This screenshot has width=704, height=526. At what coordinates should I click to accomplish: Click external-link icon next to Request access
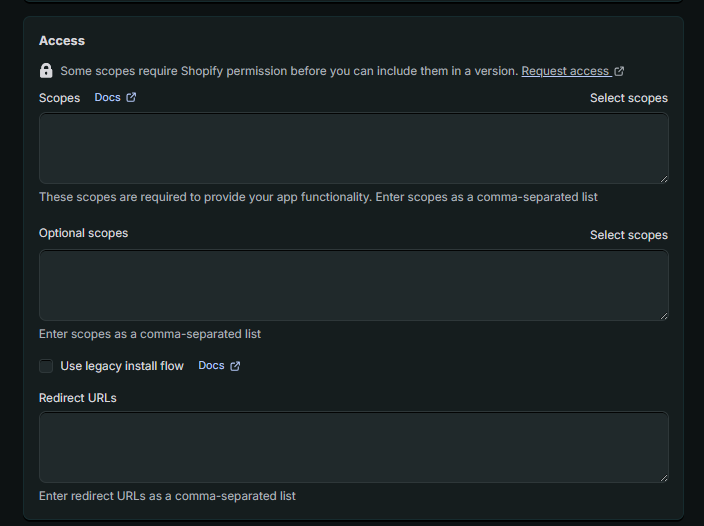[x=620, y=71]
